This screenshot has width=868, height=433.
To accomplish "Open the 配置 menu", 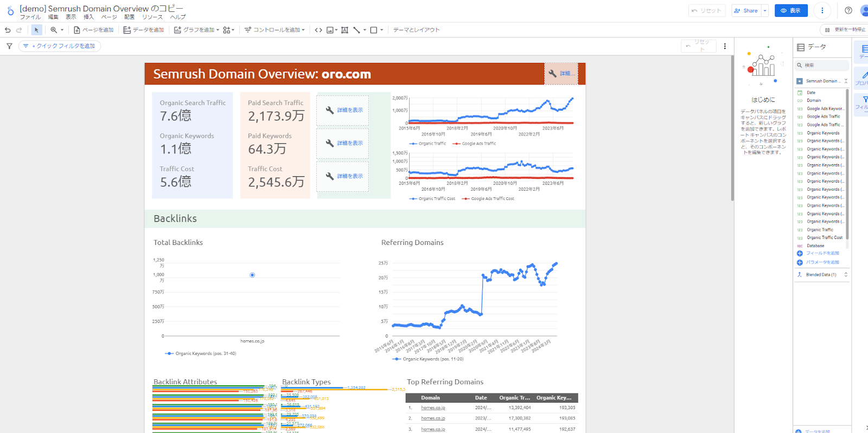I will (x=129, y=17).
